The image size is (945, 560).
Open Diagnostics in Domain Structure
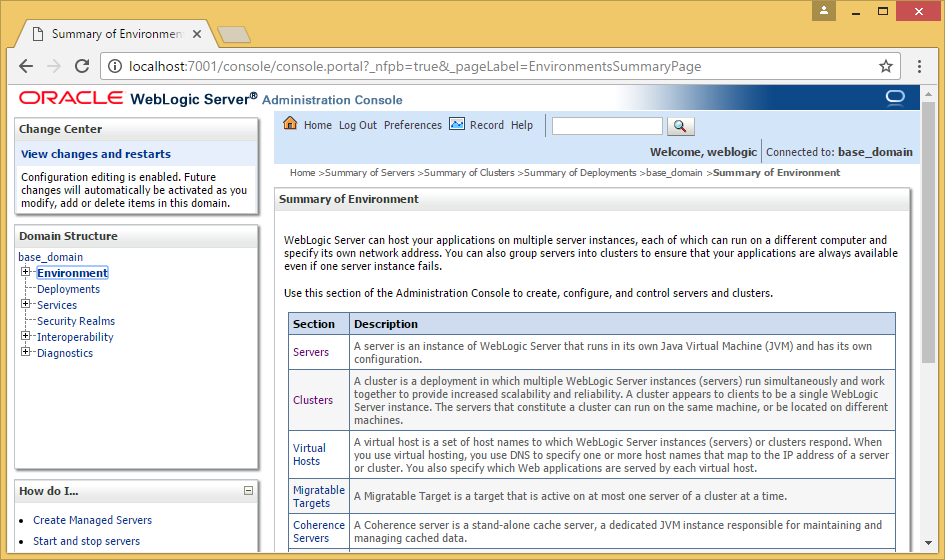tap(64, 353)
